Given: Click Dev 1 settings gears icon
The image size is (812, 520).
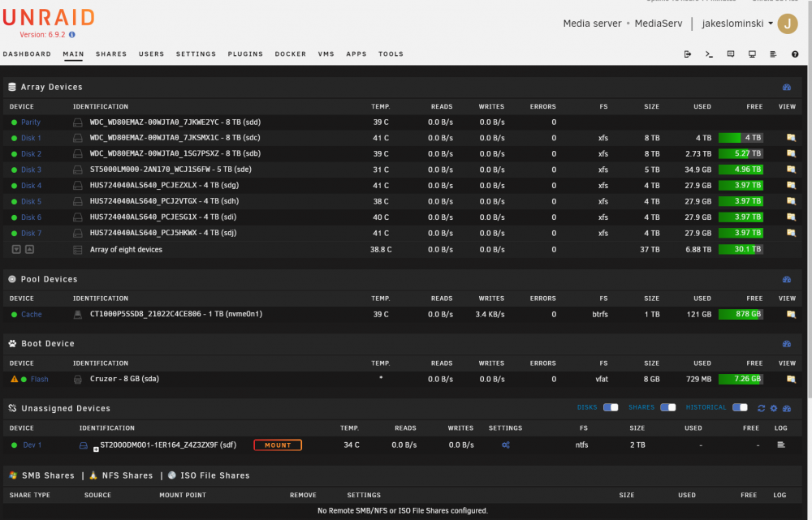Looking at the screenshot, I should coord(505,445).
